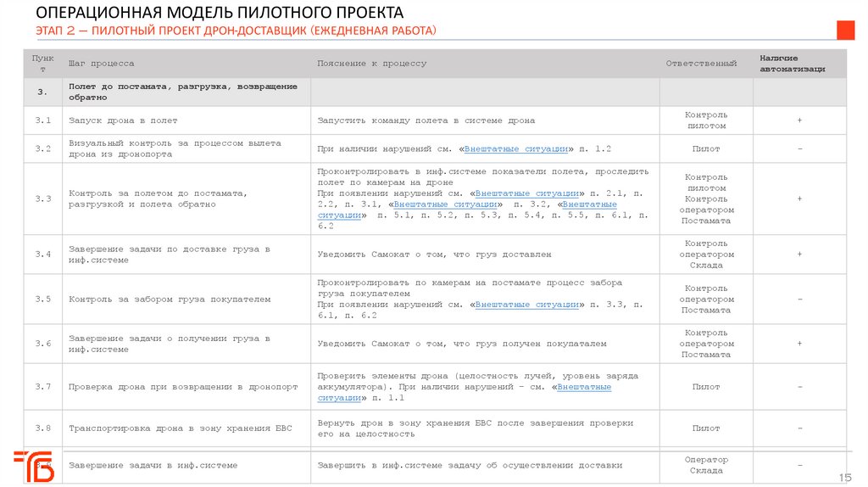Click the plus sign in row 3.3
Image resolution: width=868 pixels, height=487 pixels.
[x=799, y=199]
